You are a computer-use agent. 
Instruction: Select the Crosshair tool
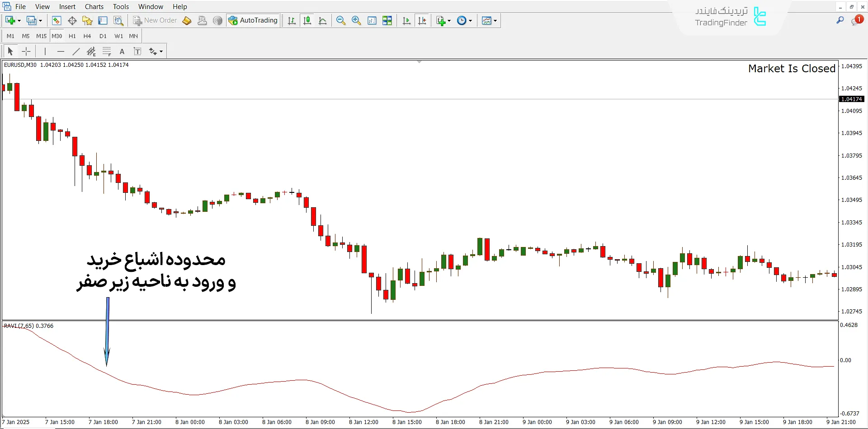coord(26,51)
